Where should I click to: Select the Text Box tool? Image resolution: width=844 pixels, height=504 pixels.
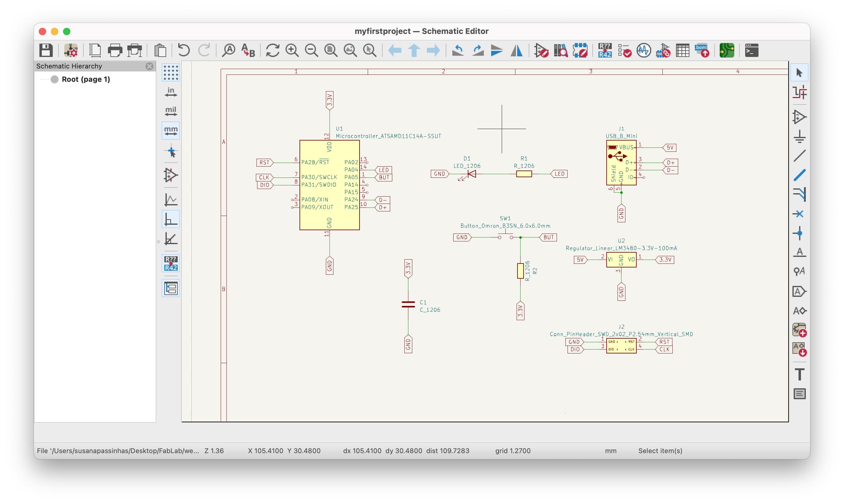coord(799,394)
